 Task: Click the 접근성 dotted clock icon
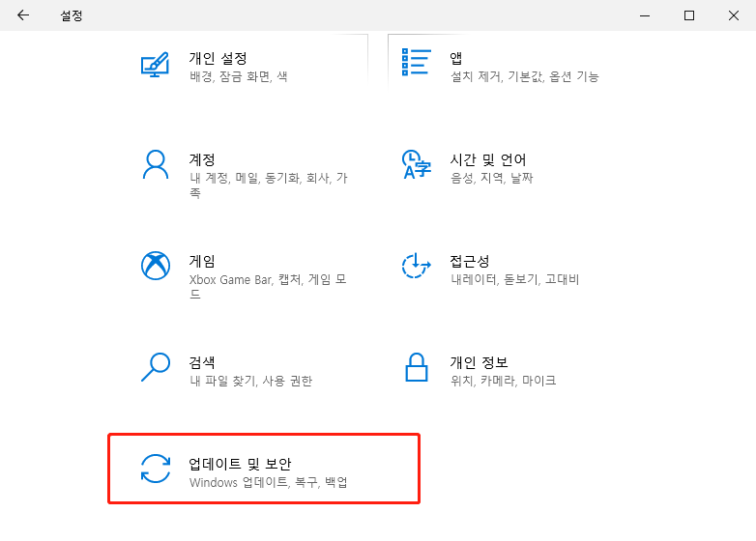pyautogui.click(x=416, y=266)
